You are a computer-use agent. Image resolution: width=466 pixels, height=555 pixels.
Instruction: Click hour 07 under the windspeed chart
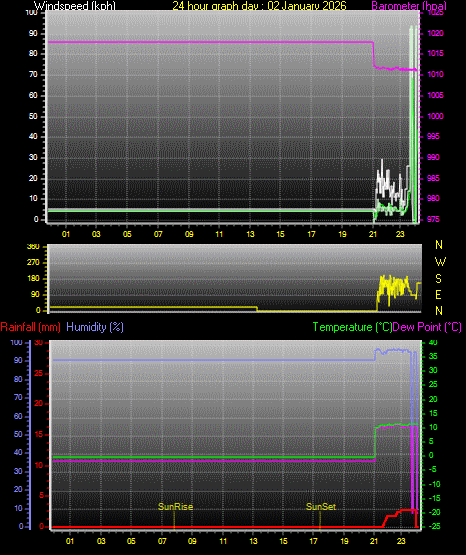pyautogui.click(x=158, y=234)
